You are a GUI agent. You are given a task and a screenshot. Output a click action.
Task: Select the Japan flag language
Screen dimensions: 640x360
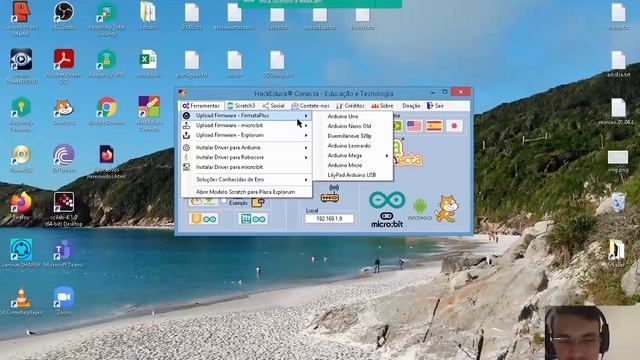coord(454,126)
